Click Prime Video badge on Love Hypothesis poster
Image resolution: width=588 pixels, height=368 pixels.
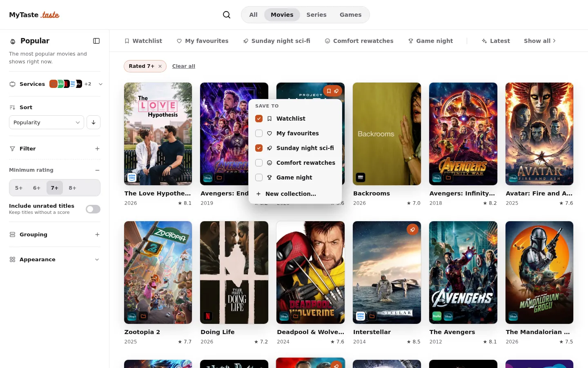coord(132,177)
